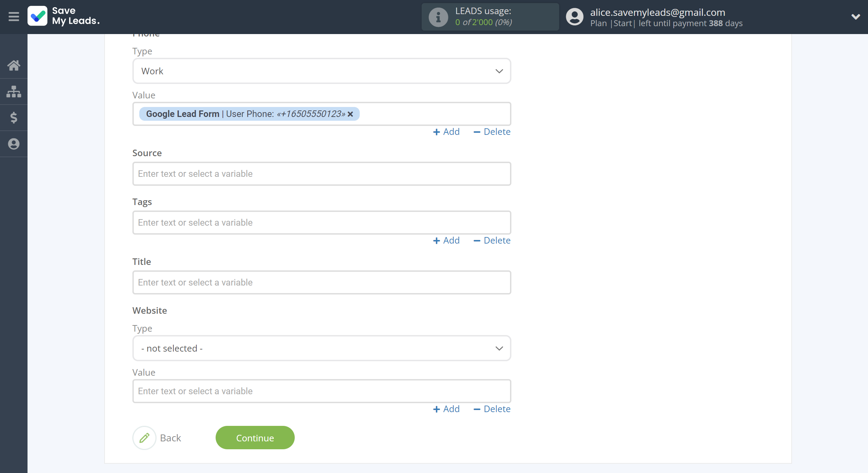
Task: Add another Tags field
Action: (x=446, y=240)
